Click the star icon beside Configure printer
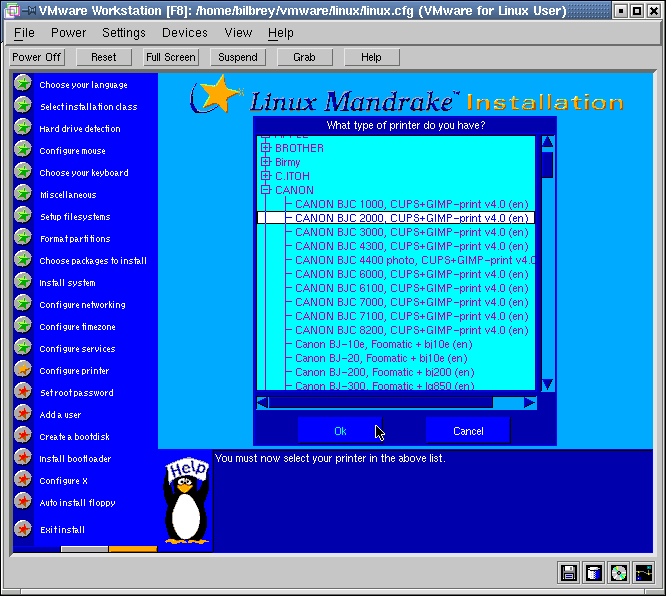Viewport: 666px width, 596px height. point(22,370)
